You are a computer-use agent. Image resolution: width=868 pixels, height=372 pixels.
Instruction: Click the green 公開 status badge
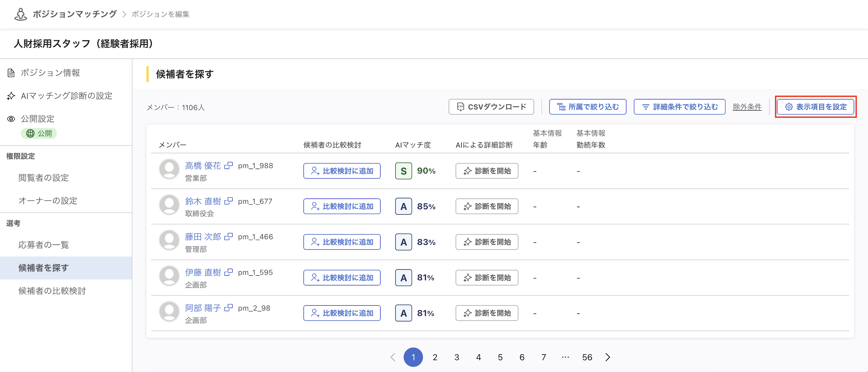pos(39,134)
